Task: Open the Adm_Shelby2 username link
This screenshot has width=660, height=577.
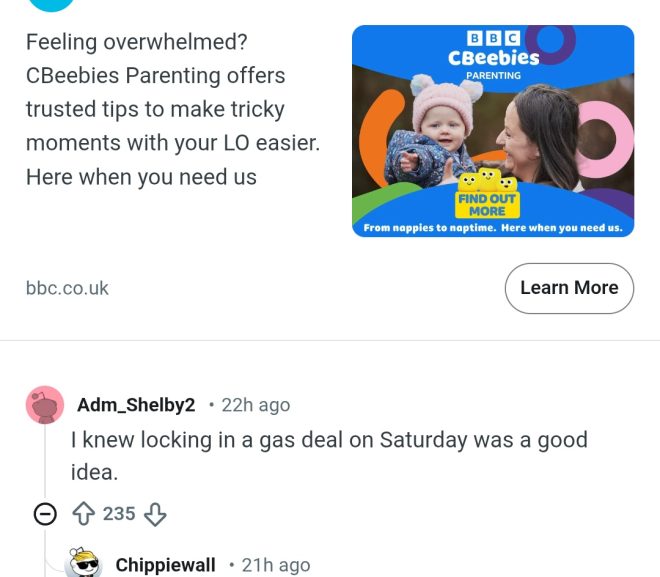Action: (136, 405)
